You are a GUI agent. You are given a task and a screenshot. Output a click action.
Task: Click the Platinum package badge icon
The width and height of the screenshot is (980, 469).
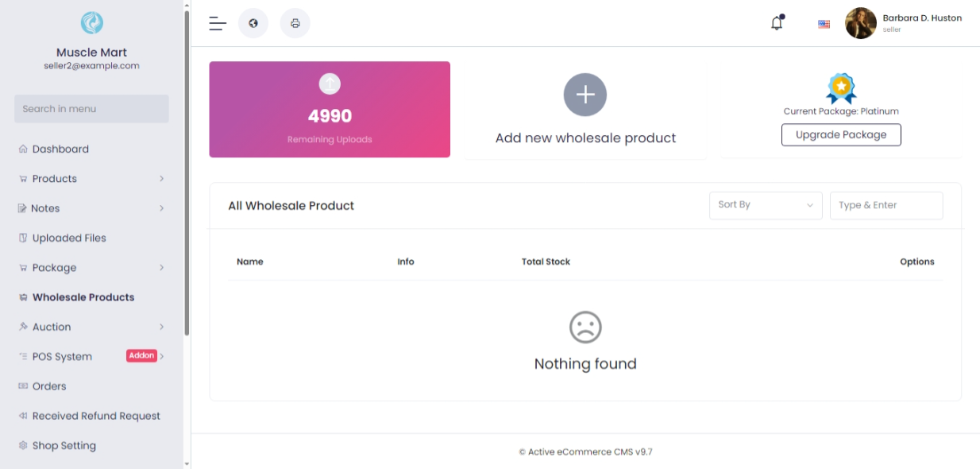[x=841, y=88]
